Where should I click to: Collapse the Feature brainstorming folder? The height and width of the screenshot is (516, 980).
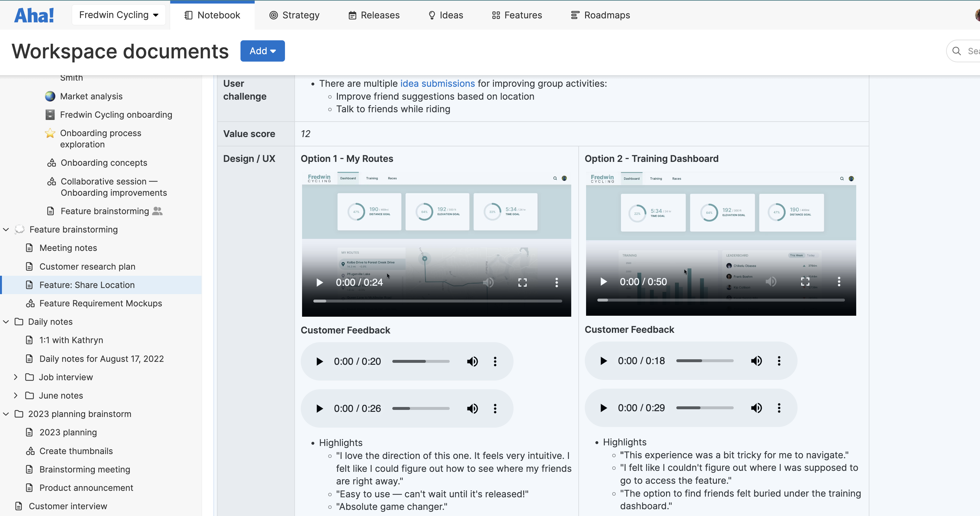coord(6,230)
